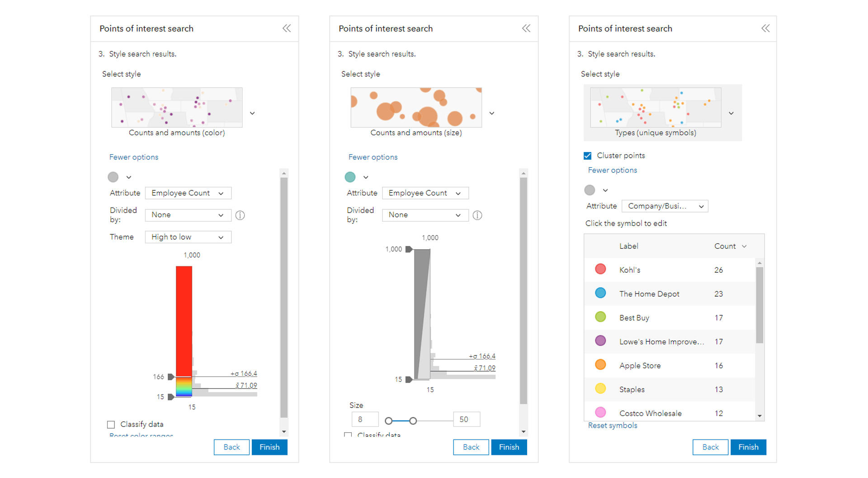Uncheck the Cluster points checkbox
The height and width of the screenshot is (478, 868).
tap(588, 156)
